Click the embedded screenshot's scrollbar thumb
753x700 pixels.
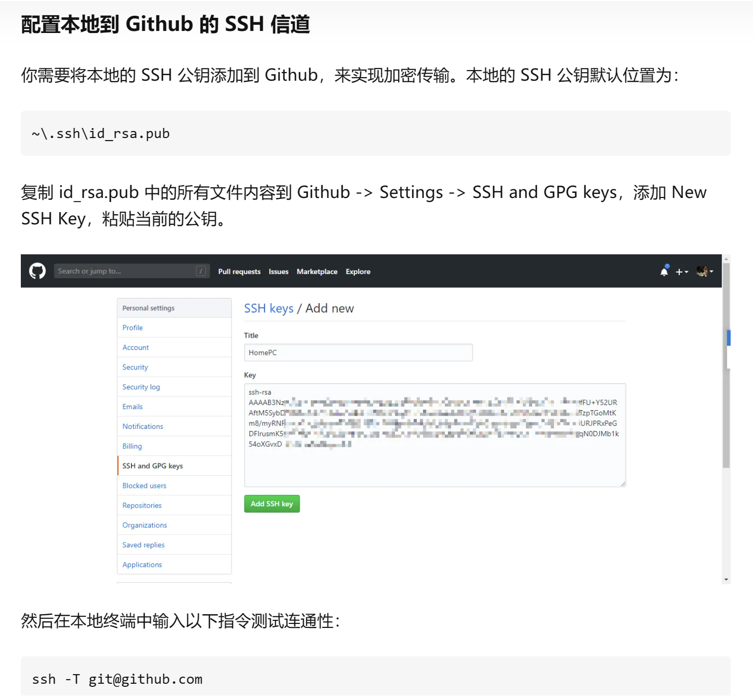point(726,365)
